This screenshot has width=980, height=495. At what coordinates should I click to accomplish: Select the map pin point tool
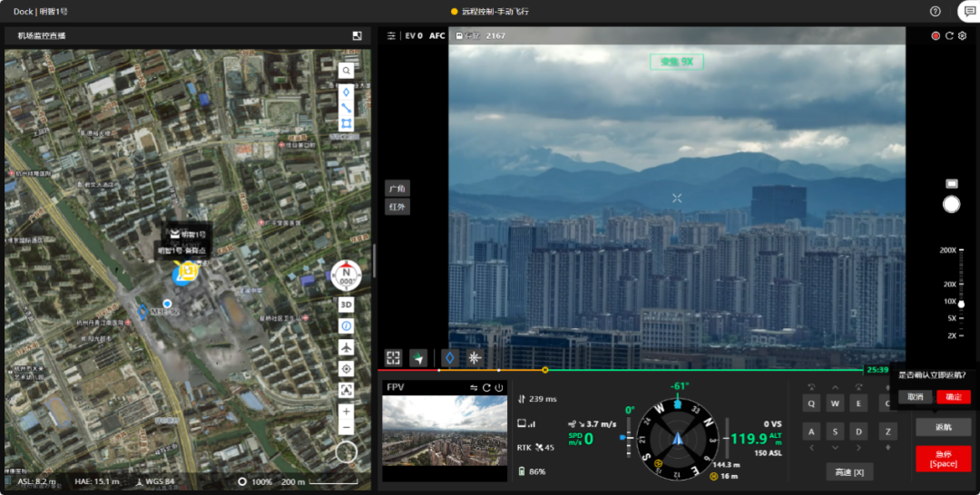(x=347, y=92)
